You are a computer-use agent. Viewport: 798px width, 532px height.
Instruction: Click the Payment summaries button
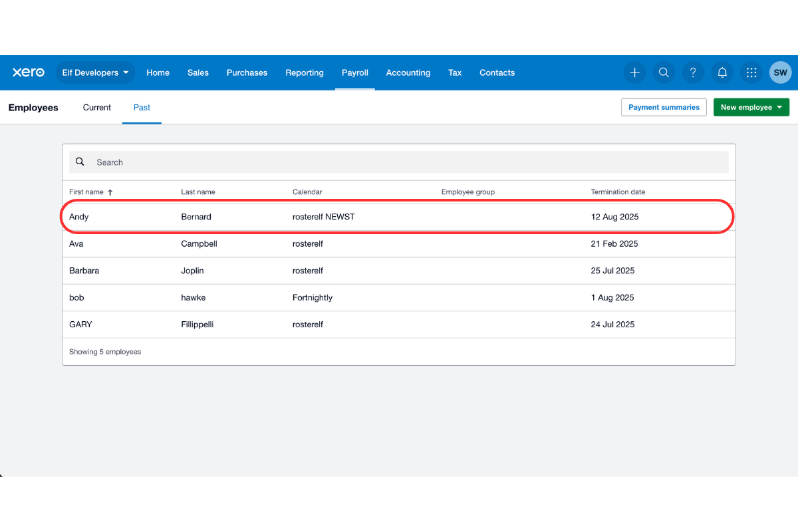point(664,107)
